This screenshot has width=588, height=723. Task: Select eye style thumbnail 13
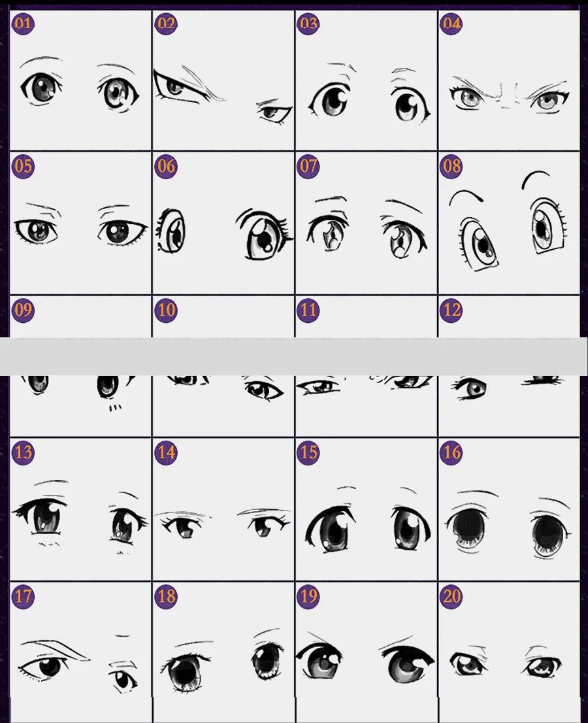pos(80,509)
